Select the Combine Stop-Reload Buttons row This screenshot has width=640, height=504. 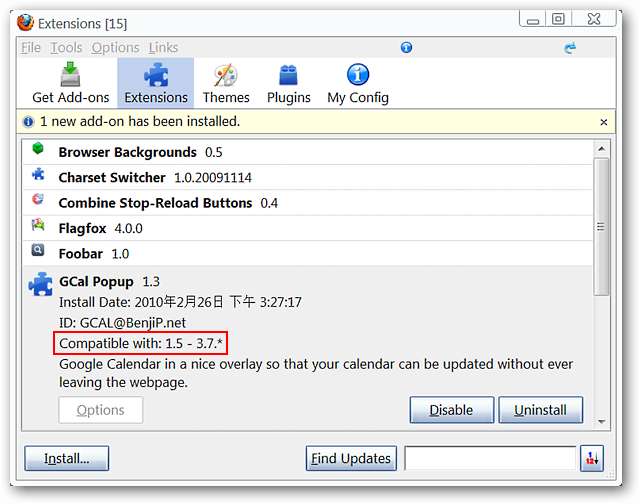click(x=307, y=203)
